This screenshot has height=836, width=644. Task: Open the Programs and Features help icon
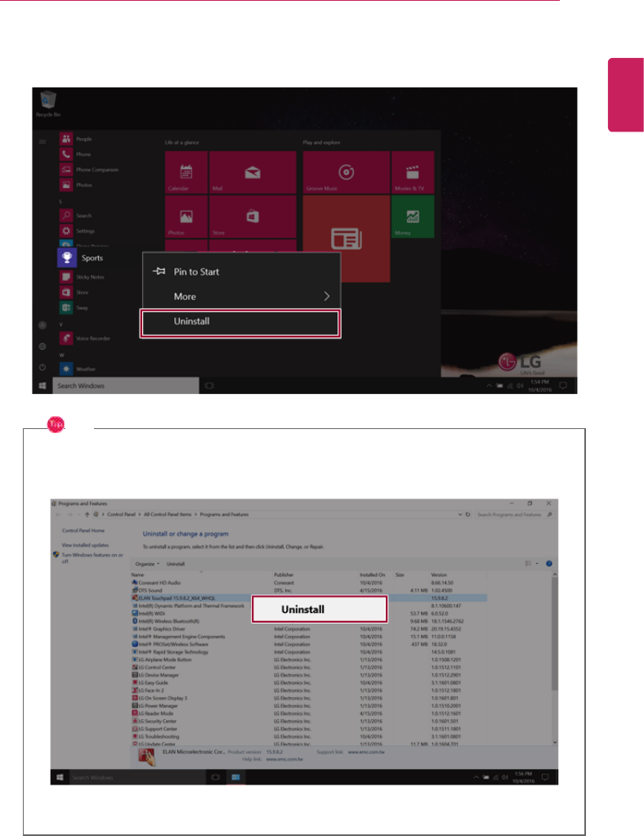[548, 564]
